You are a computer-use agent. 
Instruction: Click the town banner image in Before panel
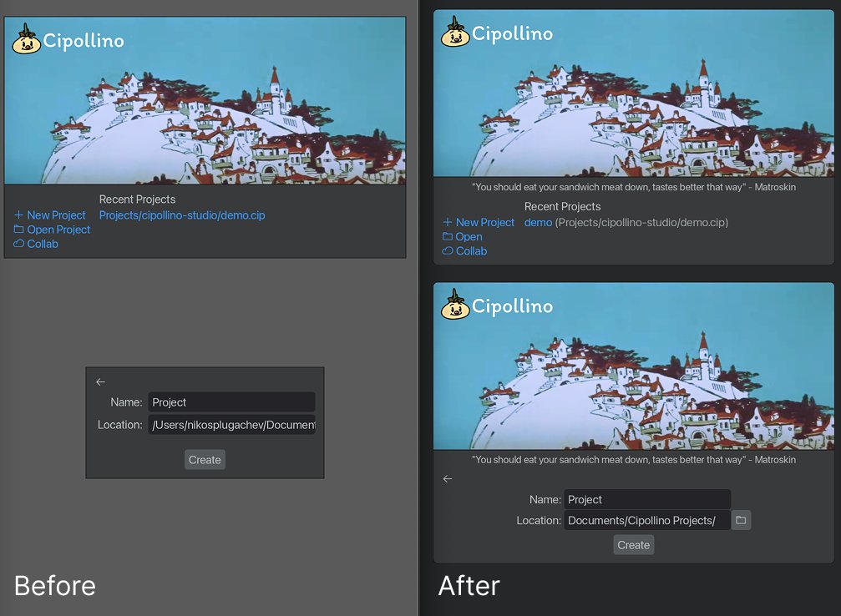205,100
